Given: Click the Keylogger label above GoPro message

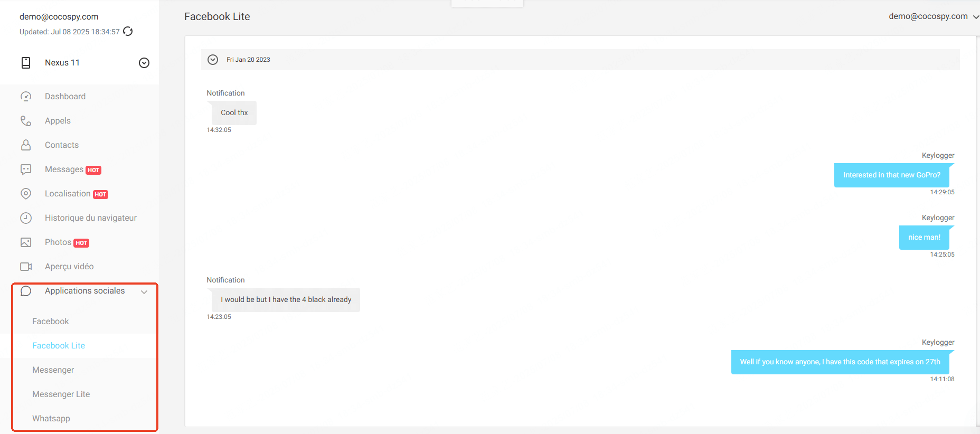Looking at the screenshot, I should point(938,156).
